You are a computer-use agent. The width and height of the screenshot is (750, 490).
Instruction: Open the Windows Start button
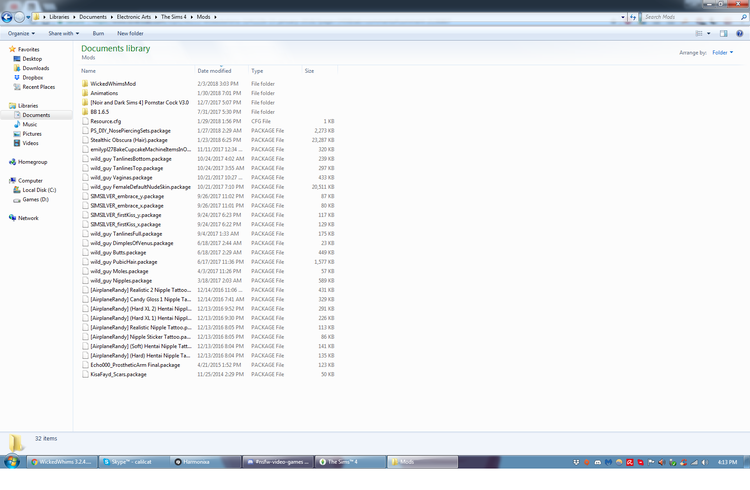pos(12,462)
